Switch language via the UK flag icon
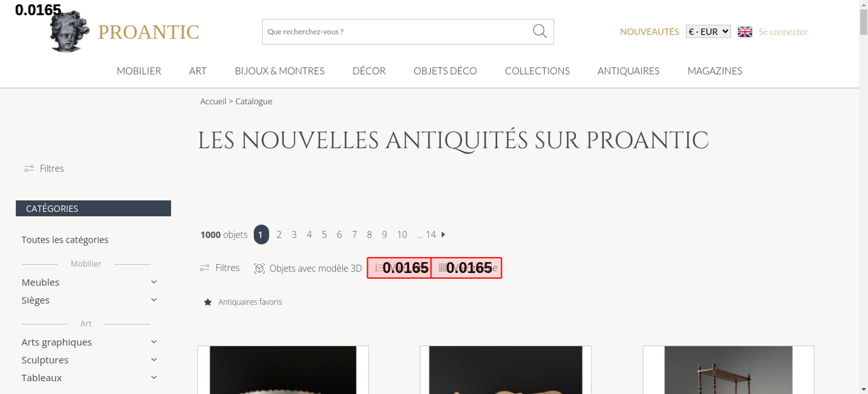The height and width of the screenshot is (394, 868). tap(745, 32)
